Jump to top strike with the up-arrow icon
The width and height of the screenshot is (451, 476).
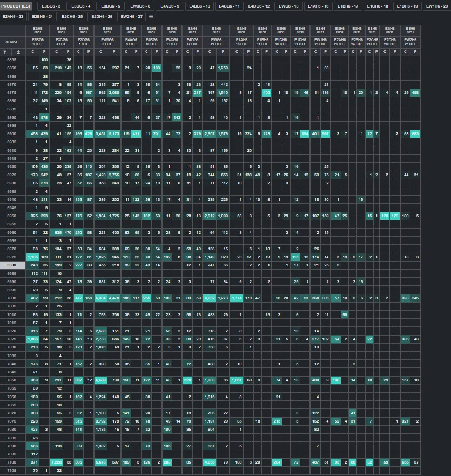tap(5, 52)
